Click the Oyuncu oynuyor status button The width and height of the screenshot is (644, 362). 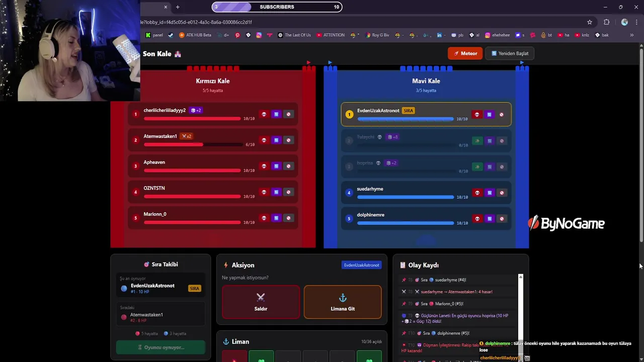click(160, 347)
